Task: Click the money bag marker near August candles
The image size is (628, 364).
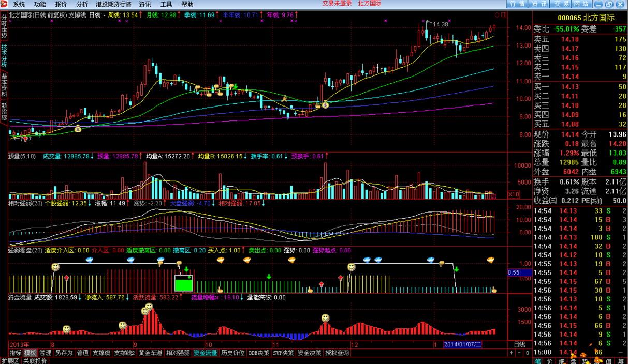Action: point(78,128)
